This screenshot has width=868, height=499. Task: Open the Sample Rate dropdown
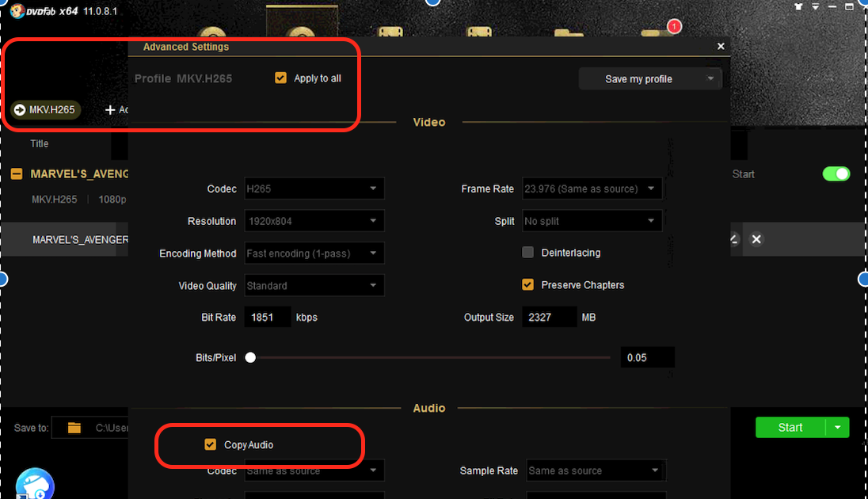pos(596,470)
